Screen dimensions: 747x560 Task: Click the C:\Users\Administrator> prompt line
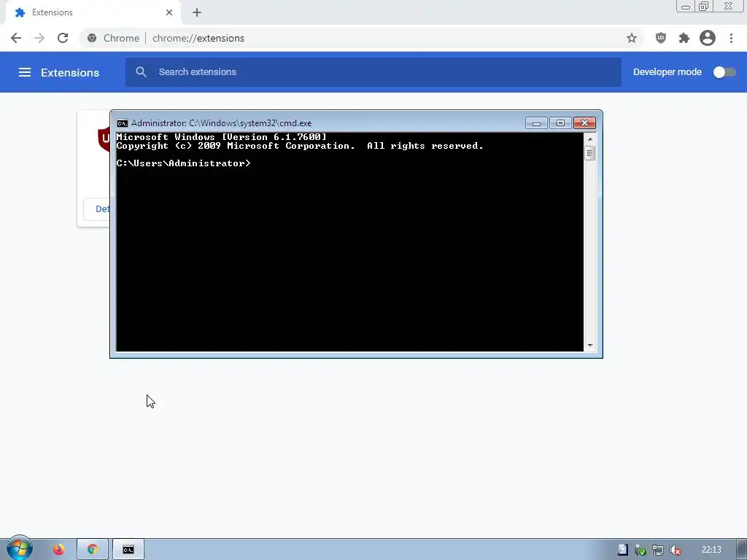[183, 163]
